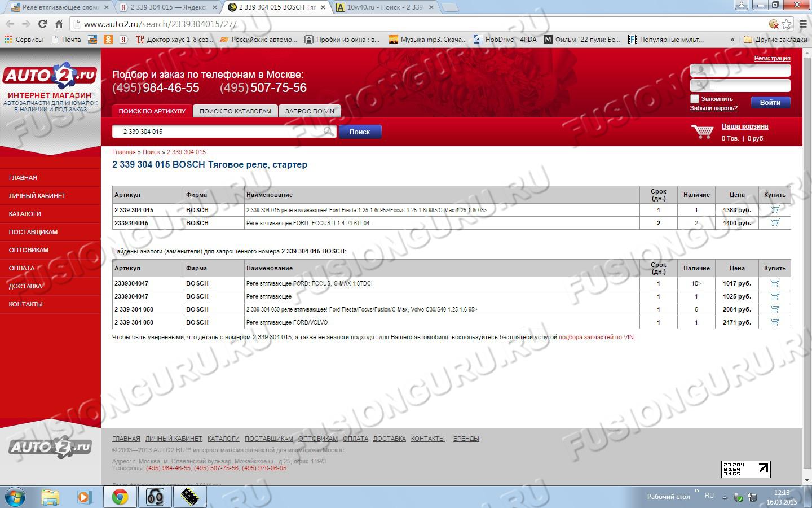Add 1400 руб. relay to cart
Viewport: 812px width, 508px height.
(x=775, y=222)
